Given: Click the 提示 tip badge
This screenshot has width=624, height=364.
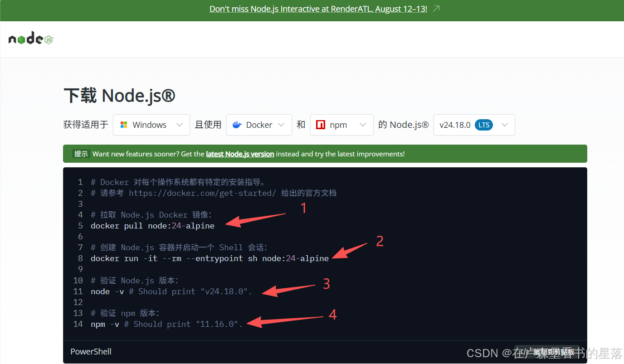Looking at the screenshot, I should click(x=81, y=154).
